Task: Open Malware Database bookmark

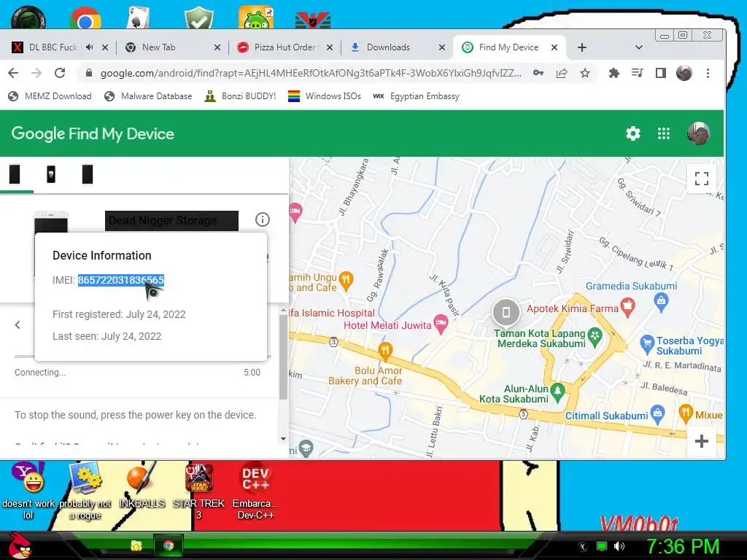Action: [148, 96]
